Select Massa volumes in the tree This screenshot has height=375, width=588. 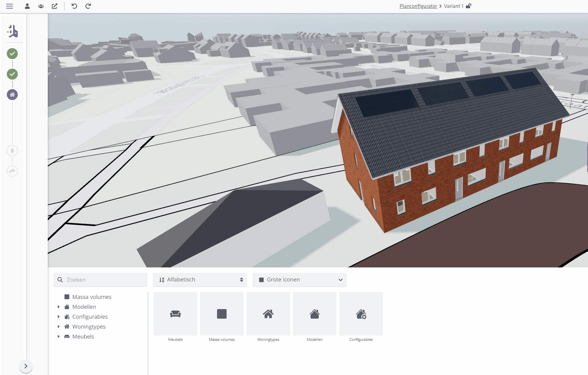[91, 297]
